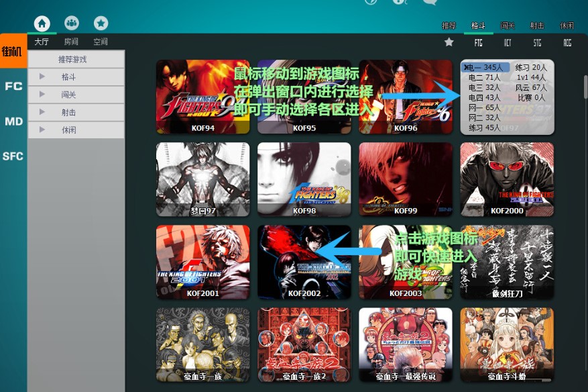This screenshot has width=588, height=392.
Task: Launch the KOF95 game thumbnail
Action: [x=304, y=97]
